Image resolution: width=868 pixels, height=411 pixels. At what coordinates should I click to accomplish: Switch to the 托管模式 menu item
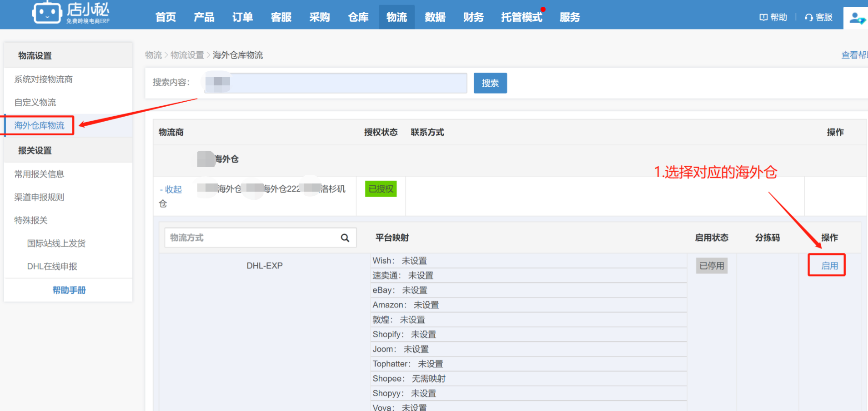coord(522,17)
